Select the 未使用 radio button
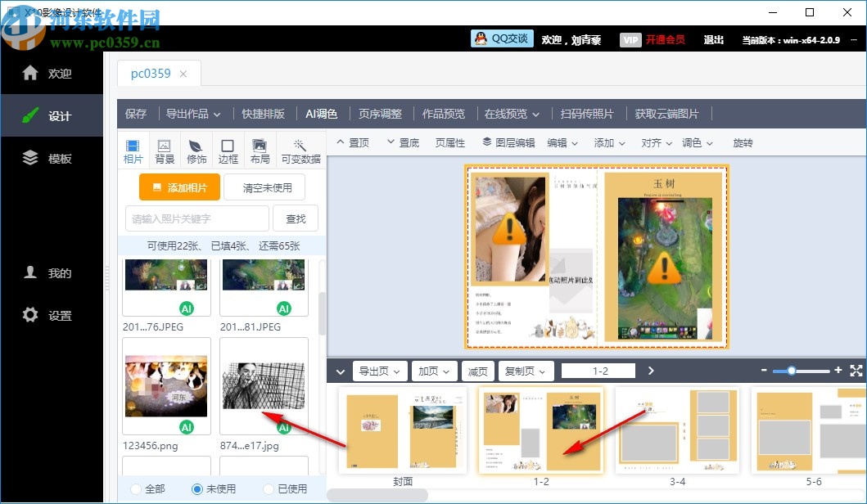This screenshot has width=867, height=504. (196, 488)
